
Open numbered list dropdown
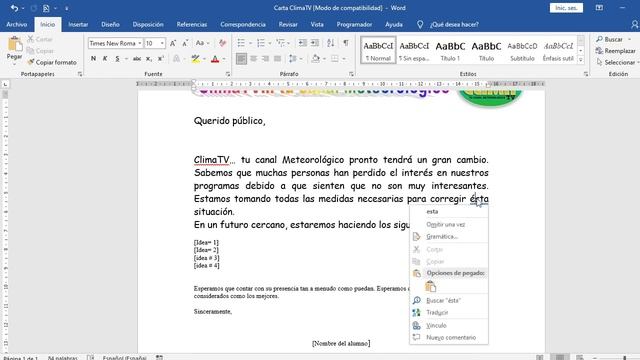click(270, 43)
